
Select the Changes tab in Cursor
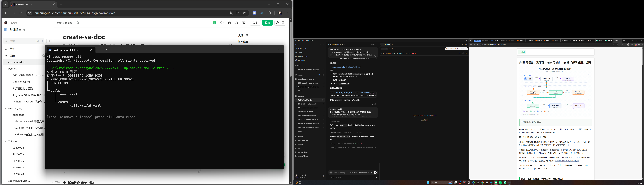click(386, 44)
